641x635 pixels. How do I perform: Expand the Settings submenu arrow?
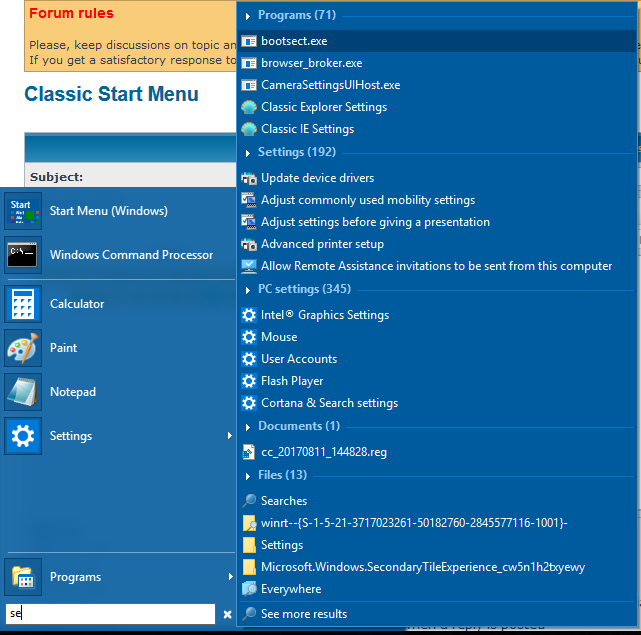[x=230, y=436]
